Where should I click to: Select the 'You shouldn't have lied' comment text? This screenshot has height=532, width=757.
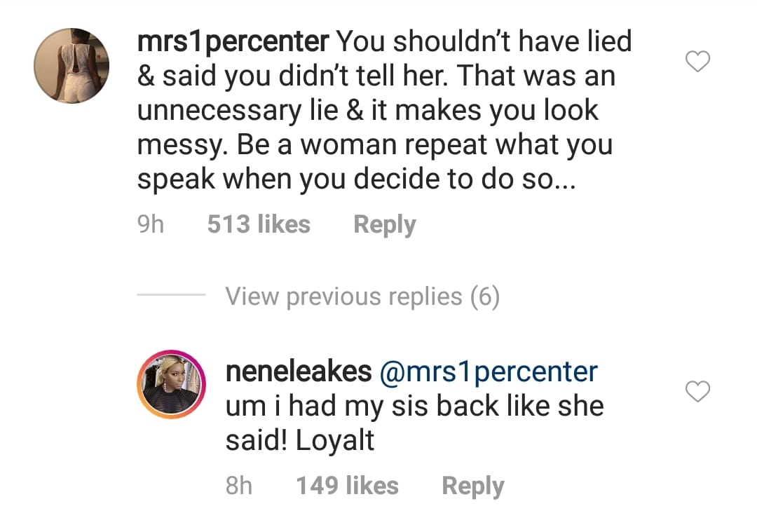[484, 42]
